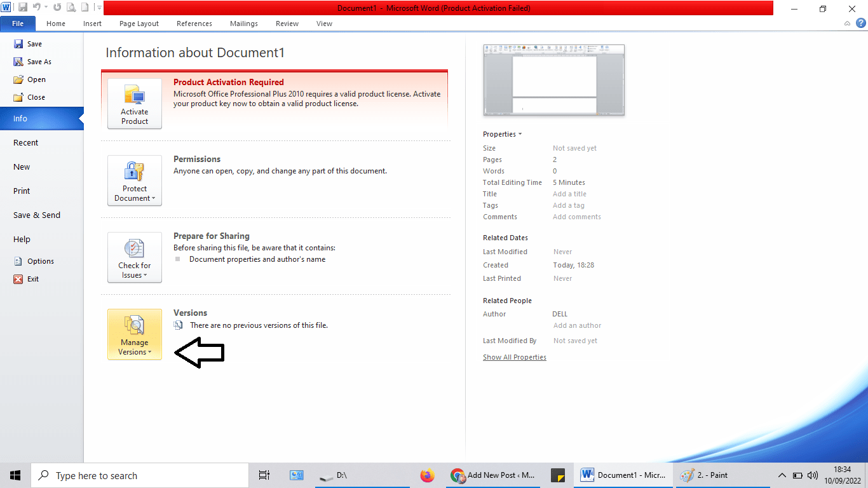Image resolution: width=868 pixels, height=488 pixels.
Task: Click the Activate Product button
Action: click(x=135, y=104)
